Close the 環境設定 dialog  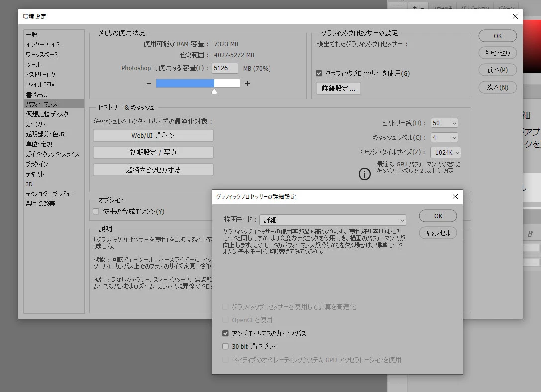click(515, 16)
